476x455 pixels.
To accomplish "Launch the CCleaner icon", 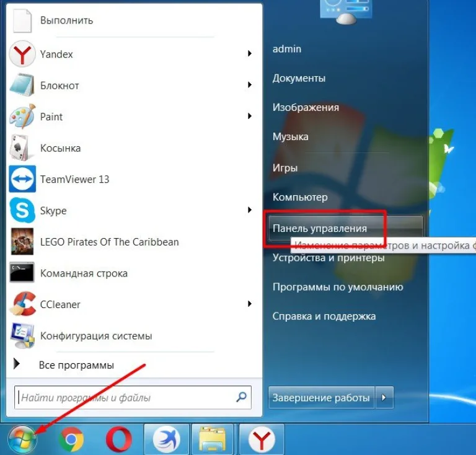I will click(22, 304).
